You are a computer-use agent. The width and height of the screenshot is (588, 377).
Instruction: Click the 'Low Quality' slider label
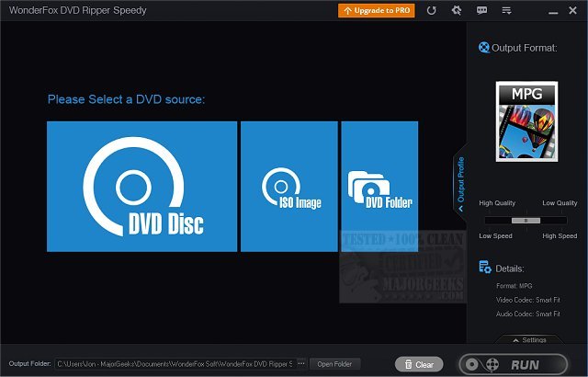pyautogui.click(x=560, y=203)
